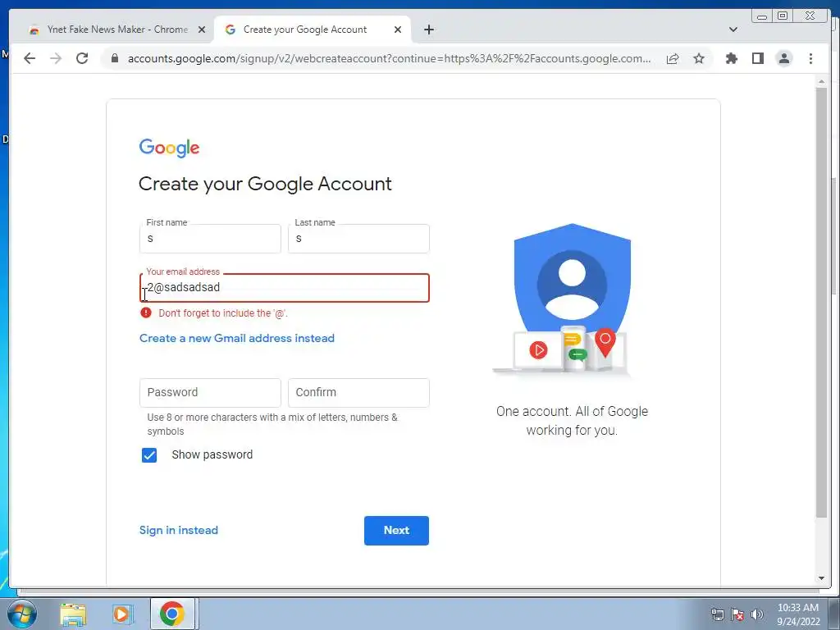Click One account. All of Google text

[572, 421]
